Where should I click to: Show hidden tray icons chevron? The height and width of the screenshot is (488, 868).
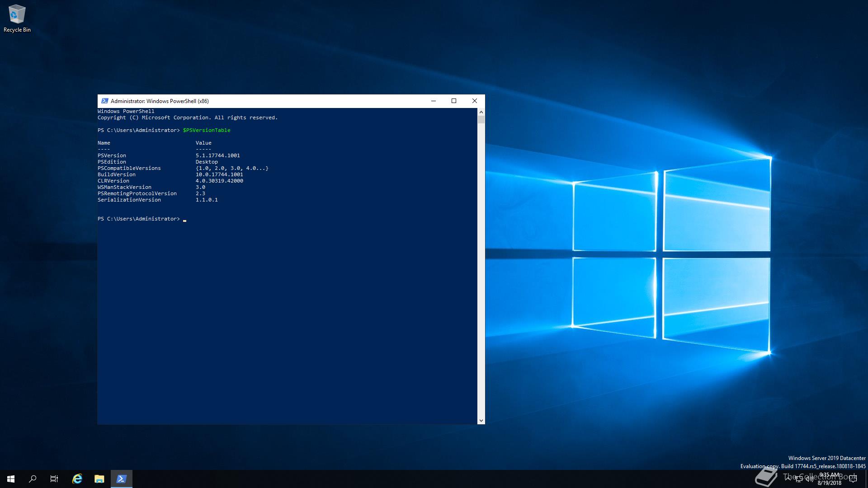point(788,479)
